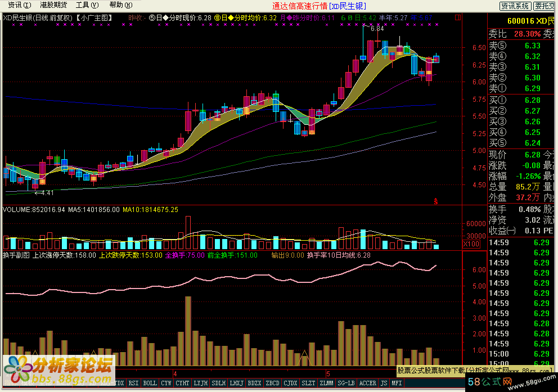Viewport: 558px width, 392px height.
Task: Click stock code 600016 in quote panel
Action: (x=520, y=21)
